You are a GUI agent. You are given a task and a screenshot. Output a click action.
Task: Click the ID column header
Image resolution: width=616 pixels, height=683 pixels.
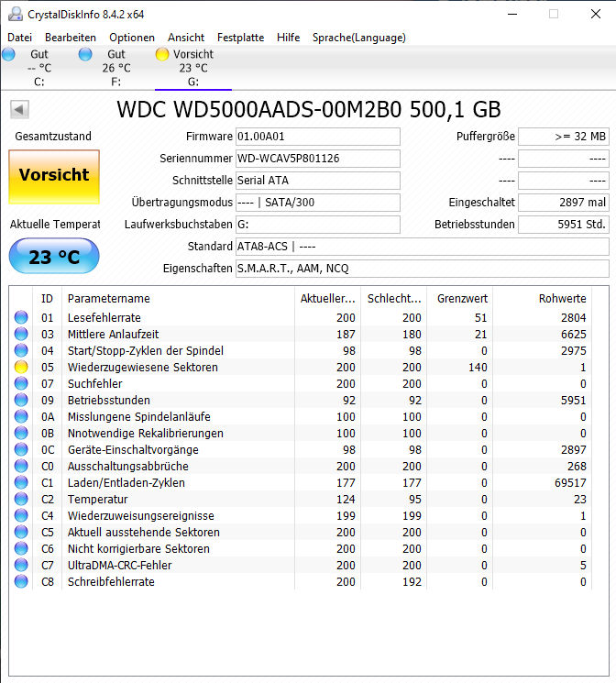(x=47, y=298)
